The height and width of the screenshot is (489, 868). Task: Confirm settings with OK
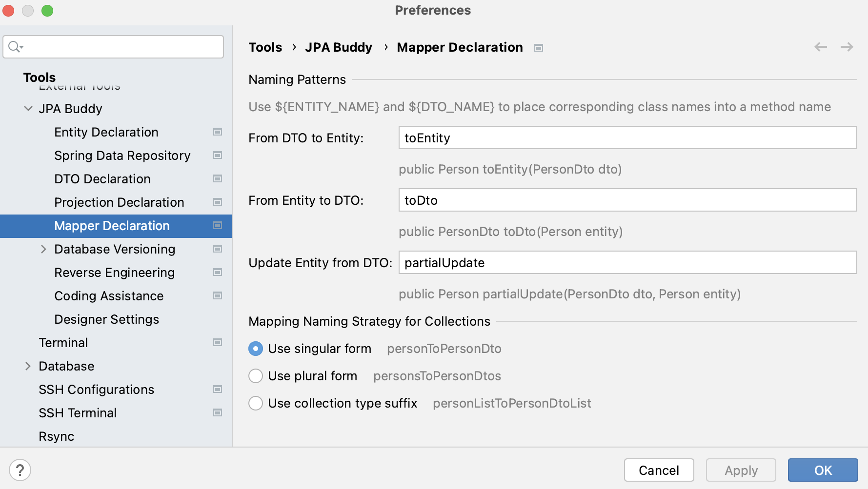823,469
